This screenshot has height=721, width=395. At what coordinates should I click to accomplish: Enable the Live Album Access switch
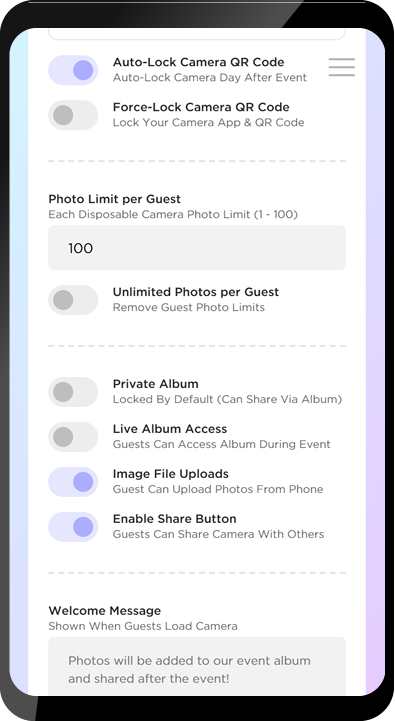pyautogui.click(x=73, y=437)
